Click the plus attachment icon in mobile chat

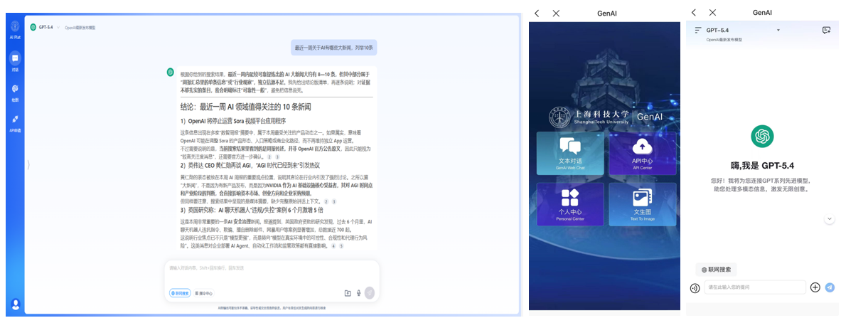[x=815, y=287]
